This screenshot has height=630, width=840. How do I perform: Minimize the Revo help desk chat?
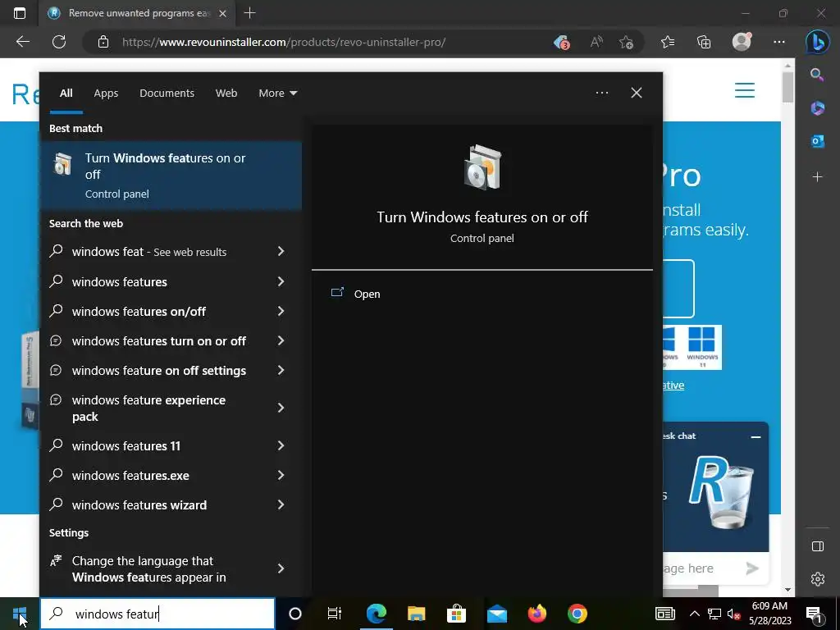click(x=756, y=436)
